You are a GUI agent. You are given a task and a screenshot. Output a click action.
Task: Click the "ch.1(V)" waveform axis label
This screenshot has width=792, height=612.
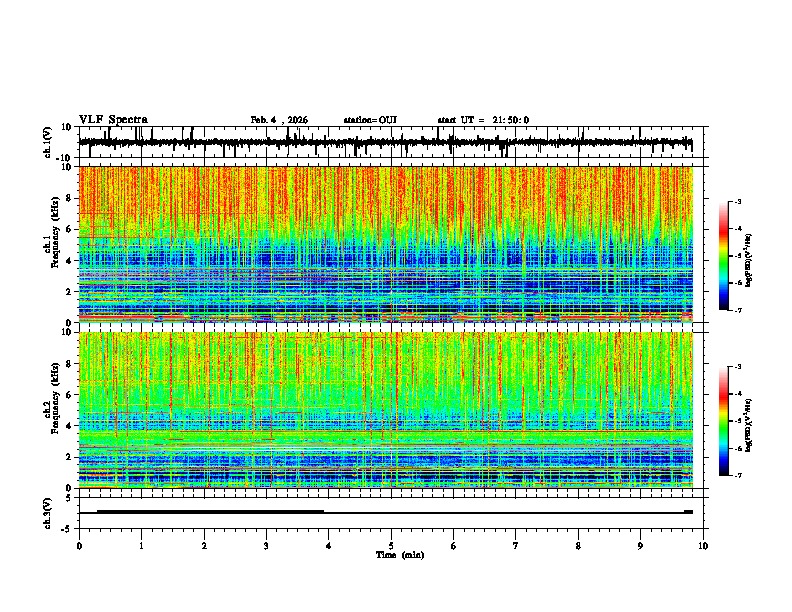click(48, 142)
